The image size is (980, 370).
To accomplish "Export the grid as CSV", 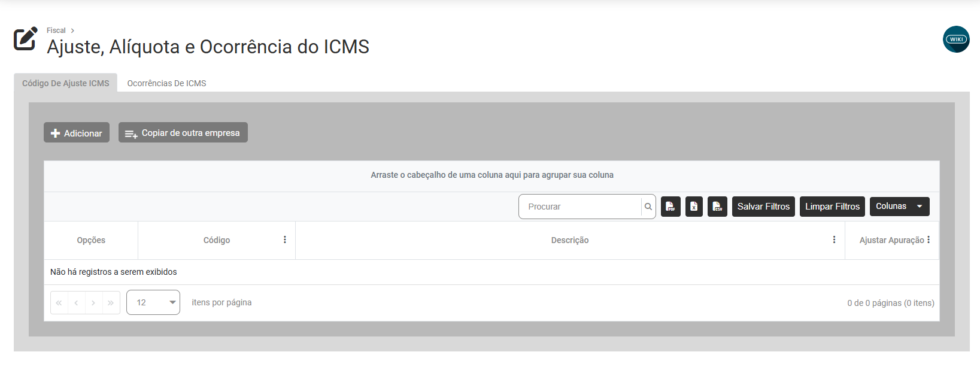I will [717, 207].
